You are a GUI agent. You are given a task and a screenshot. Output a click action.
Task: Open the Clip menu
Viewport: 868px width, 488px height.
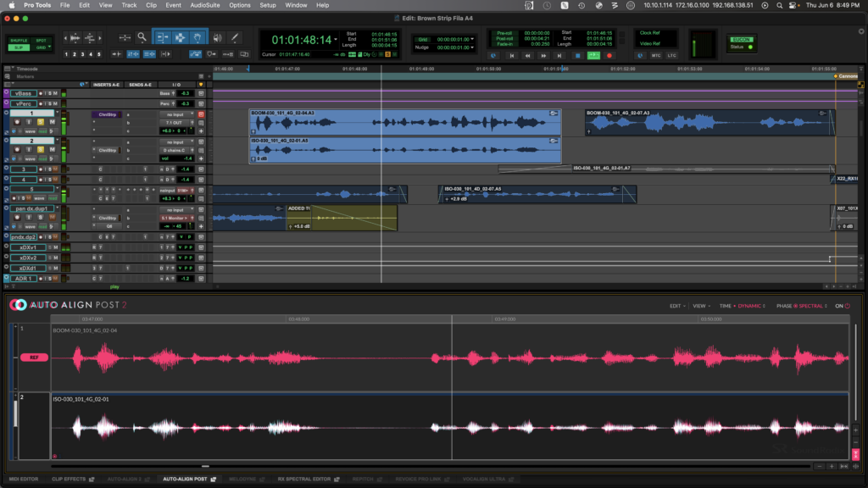click(151, 5)
